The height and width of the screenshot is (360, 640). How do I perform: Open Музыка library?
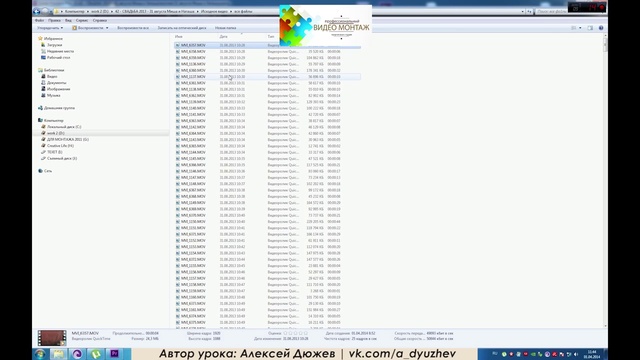pyautogui.click(x=51, y=95)
